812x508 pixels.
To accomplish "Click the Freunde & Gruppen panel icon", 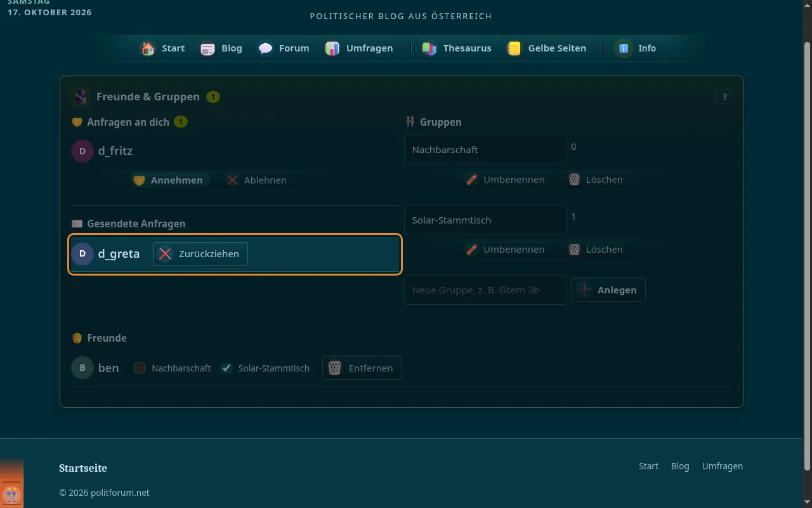I will [81, 97].
